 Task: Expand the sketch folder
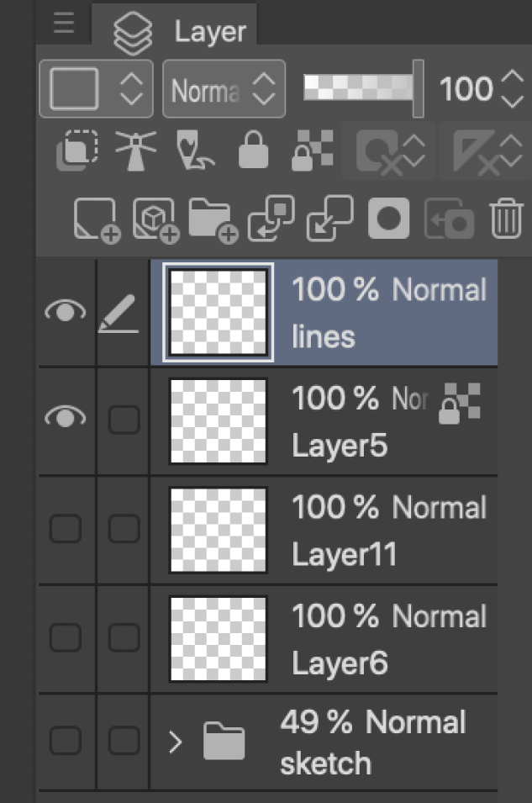coord(175,742)
